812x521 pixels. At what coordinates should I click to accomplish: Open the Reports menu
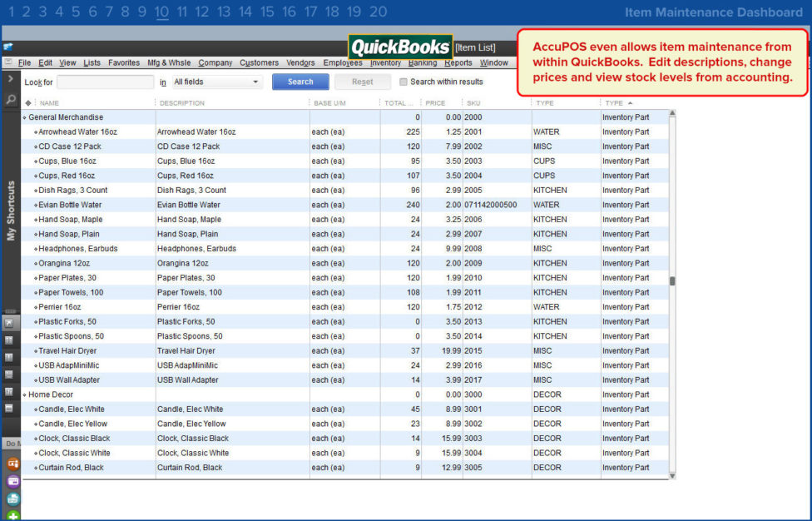pyautogui.click(x=458, y=62)
